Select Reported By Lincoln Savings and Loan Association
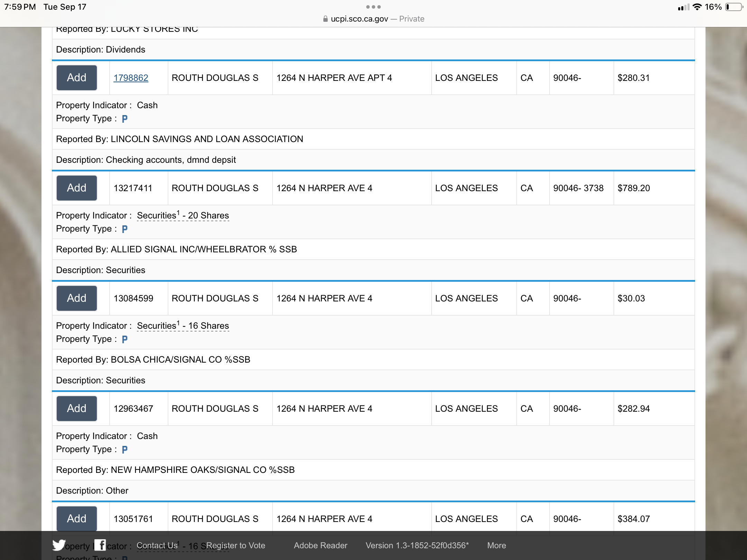Screen dimensions: 747x560 pyautogui.click(x=179, y=139)
